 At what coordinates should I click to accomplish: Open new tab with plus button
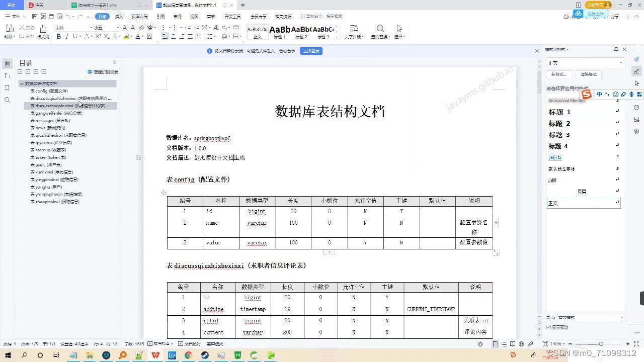243,5
